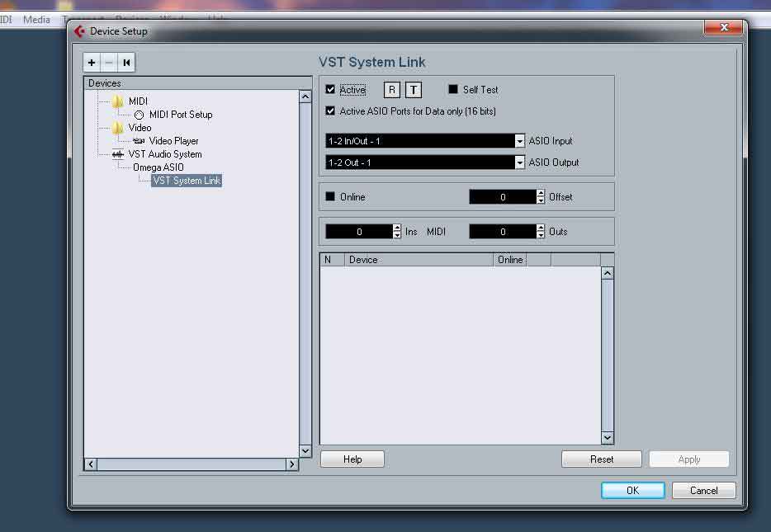This screenshot has height=532, width=771.
Task: Click the VST System Link heading
Action: tap(371, 63)
